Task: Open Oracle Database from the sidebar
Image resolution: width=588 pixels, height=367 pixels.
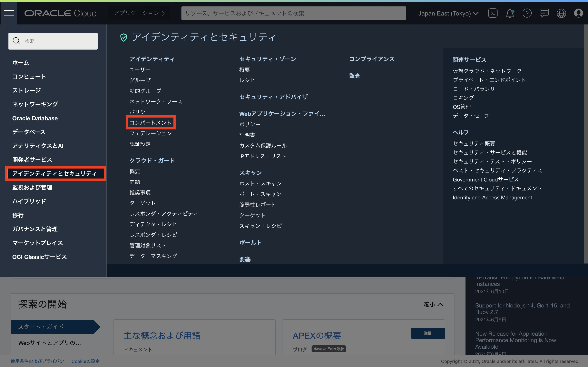Action: pos(35,118)
